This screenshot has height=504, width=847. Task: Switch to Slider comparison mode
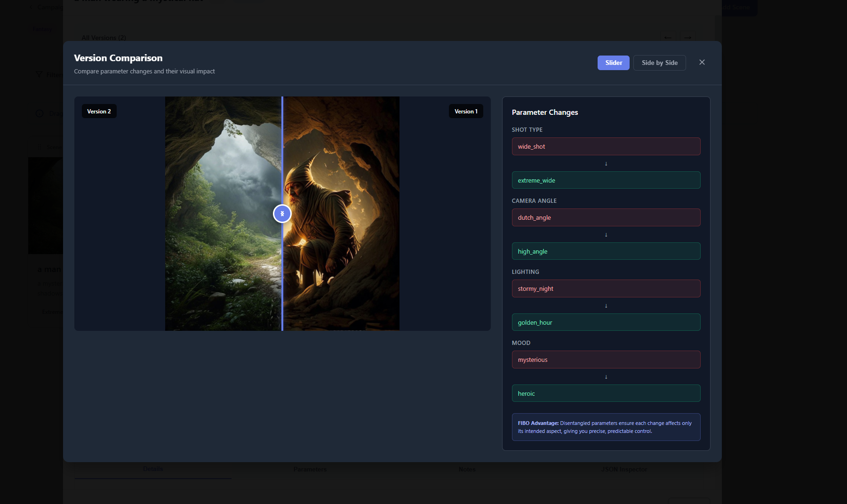[x=613, y=63]
